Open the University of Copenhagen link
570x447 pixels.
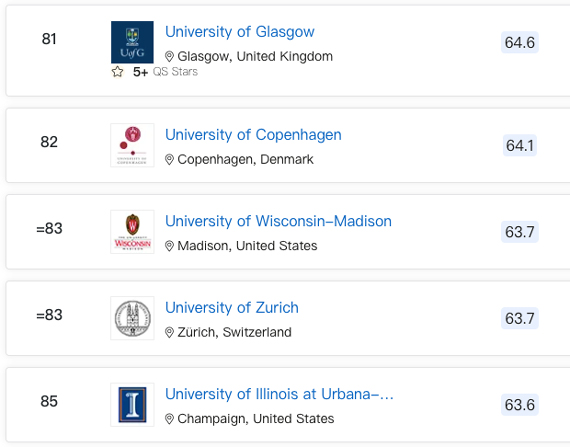coord(253,135)
